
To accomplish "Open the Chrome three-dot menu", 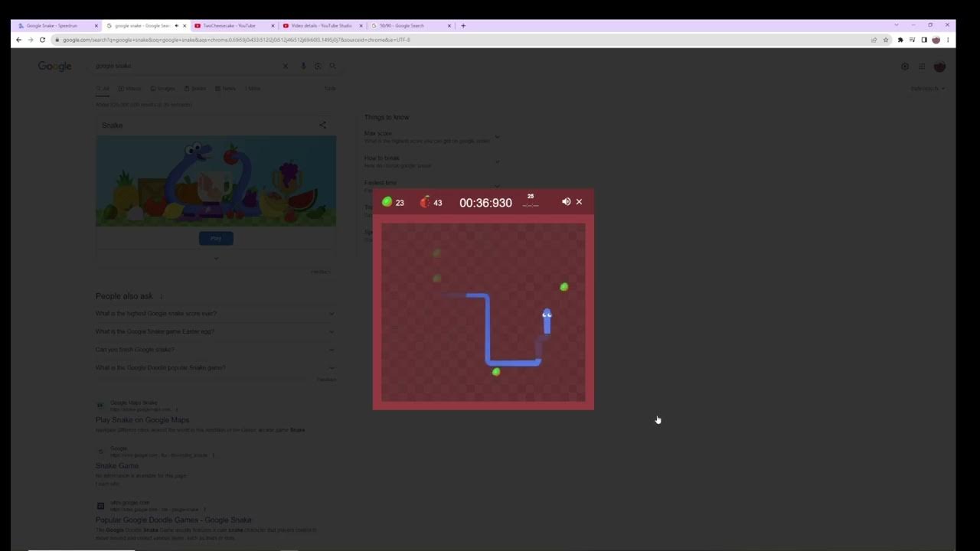I will tap(948, 40).
